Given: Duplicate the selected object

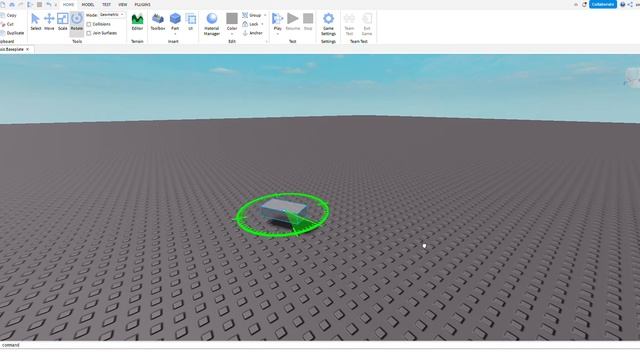Looking at the screenshot, I should pyautogui.click(x=12, y=33).
